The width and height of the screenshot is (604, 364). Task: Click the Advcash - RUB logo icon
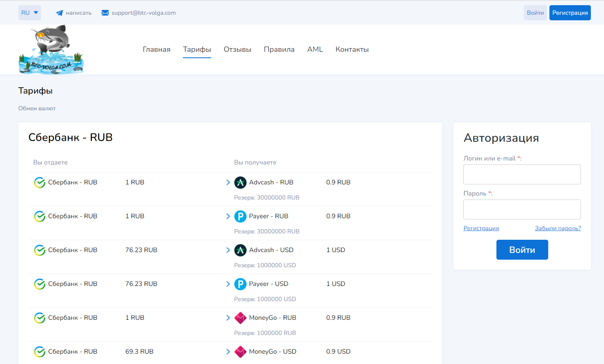point(240,182)
